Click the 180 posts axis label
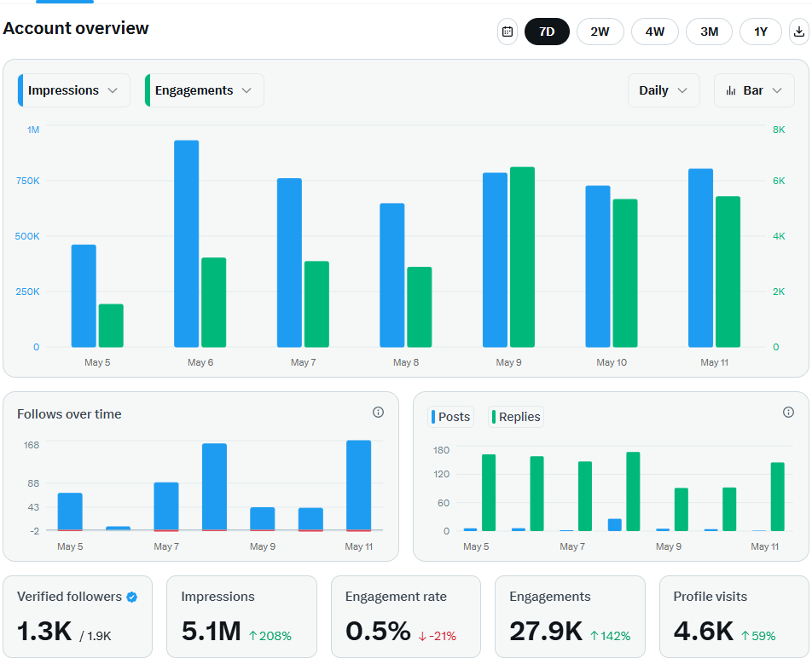The width and height of the screenshot is (812, 670). (x=441, y=450)
